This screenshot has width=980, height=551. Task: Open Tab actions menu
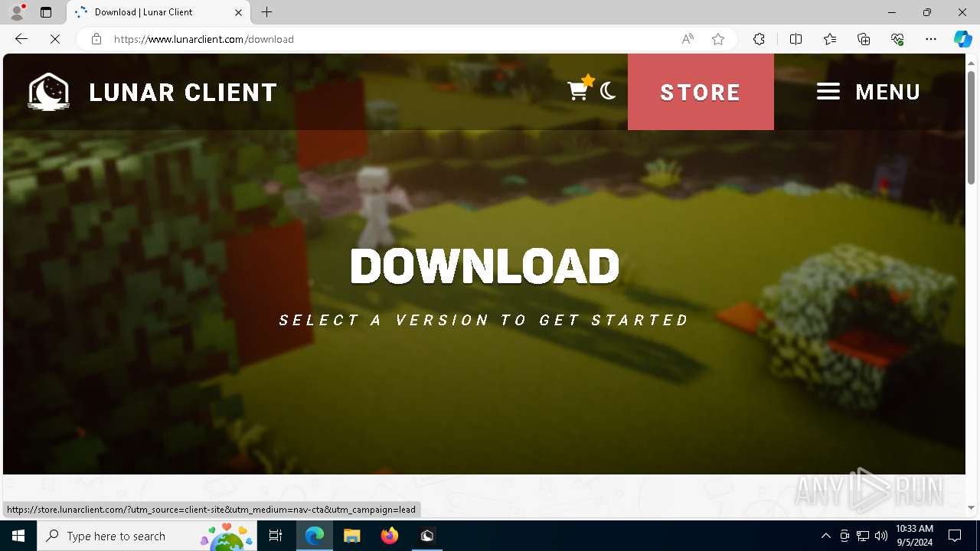(46, 12)
